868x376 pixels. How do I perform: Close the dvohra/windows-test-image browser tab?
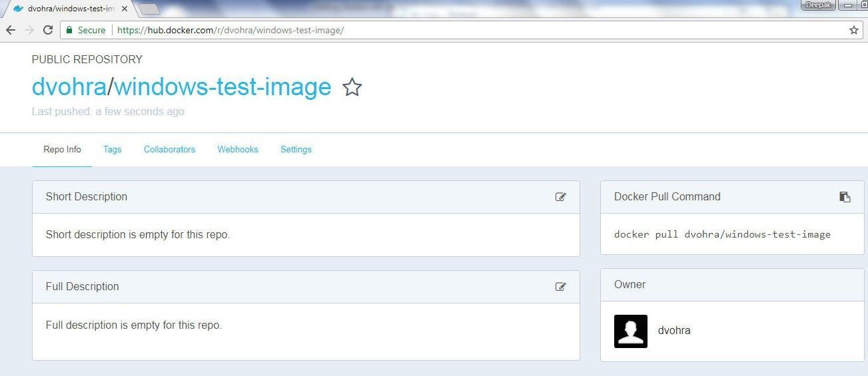pyautogui.click(x=125, y=9)
